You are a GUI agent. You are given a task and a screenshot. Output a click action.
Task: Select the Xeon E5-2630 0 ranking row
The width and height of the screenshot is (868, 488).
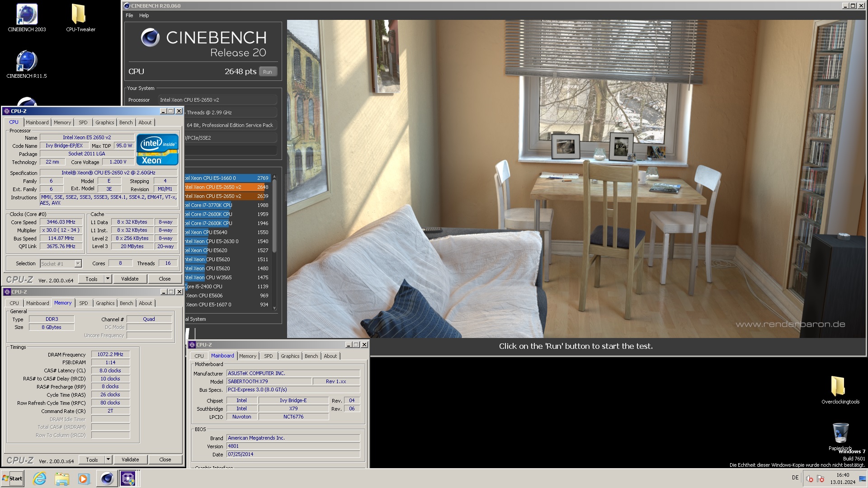click(227, 241)
